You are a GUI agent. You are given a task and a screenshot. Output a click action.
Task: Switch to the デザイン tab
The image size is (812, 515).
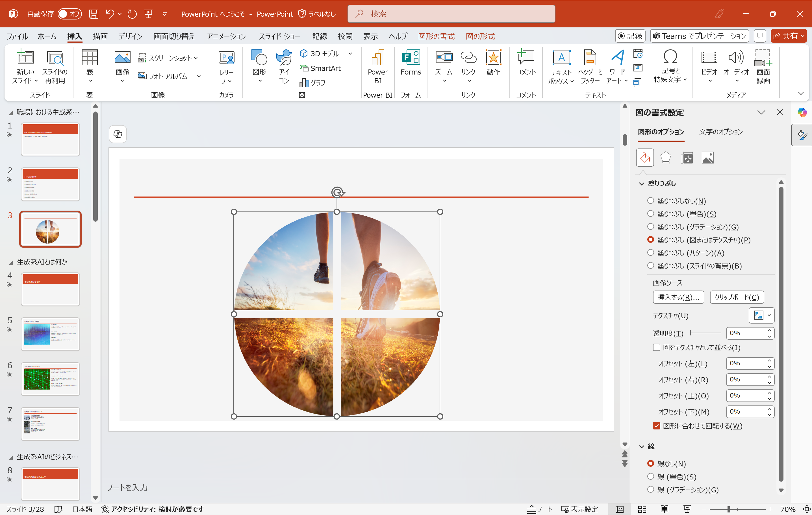(130, 36)
